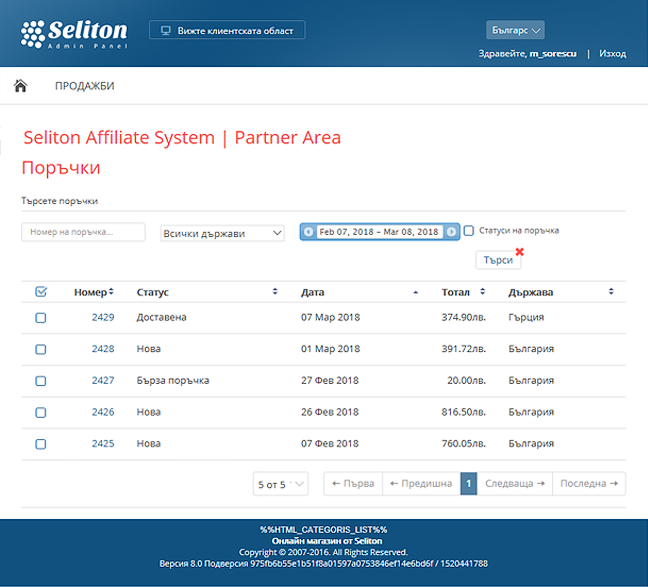Check the box for order 2429
Image resolution: width=648 pixels, height=587 pixels.
coord(41,318)
